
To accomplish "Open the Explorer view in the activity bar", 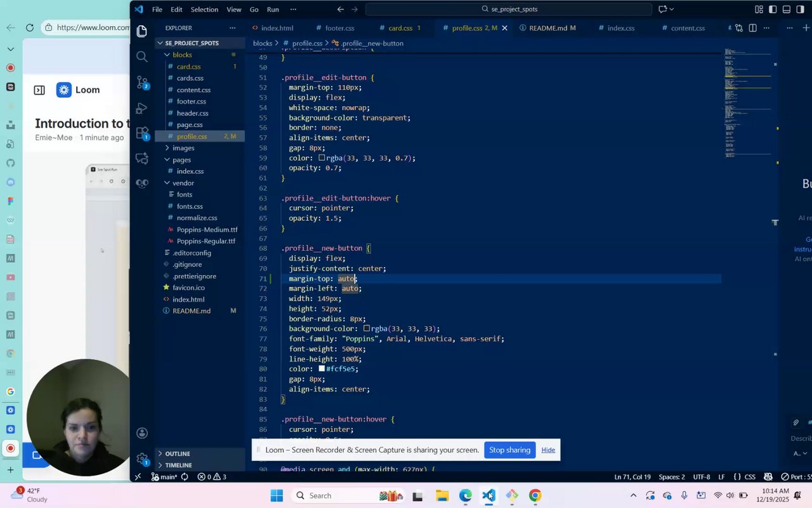I will coord(142,31).
